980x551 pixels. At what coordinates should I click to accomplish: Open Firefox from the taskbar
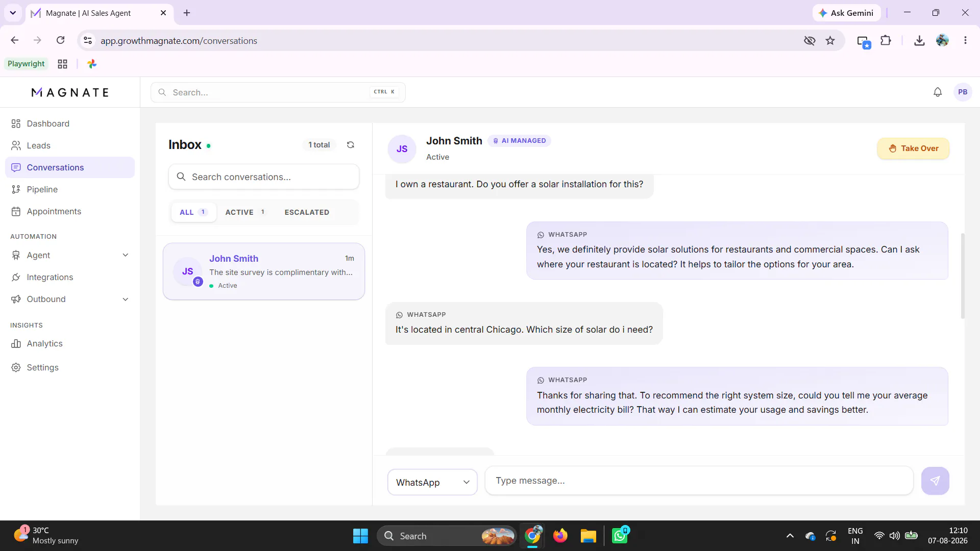click(x=560, y=536)
